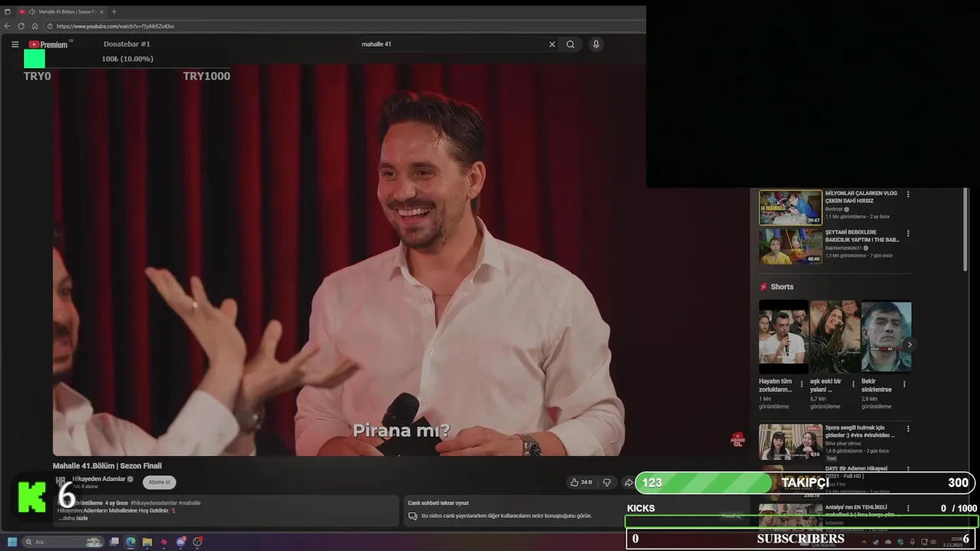Open the Discord icon in the taskbar
The width and height of the screenshot is (980, 551).
pos(181,542)
